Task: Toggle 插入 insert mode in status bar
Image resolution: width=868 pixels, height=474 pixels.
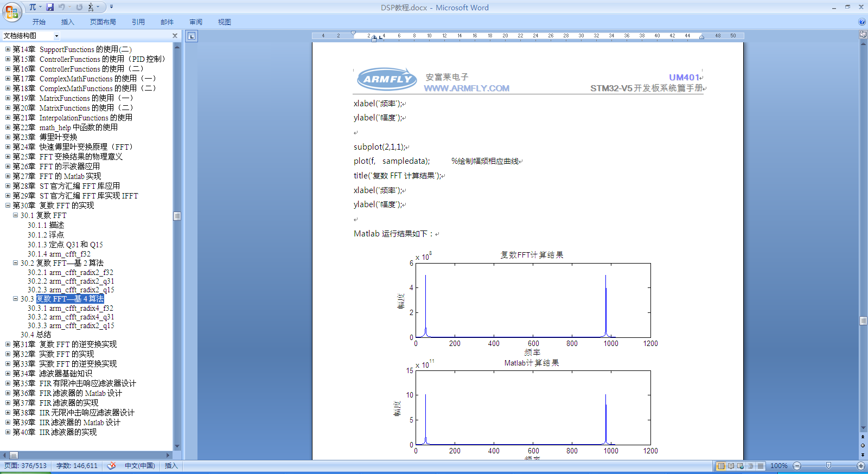Action: [171, 466]
